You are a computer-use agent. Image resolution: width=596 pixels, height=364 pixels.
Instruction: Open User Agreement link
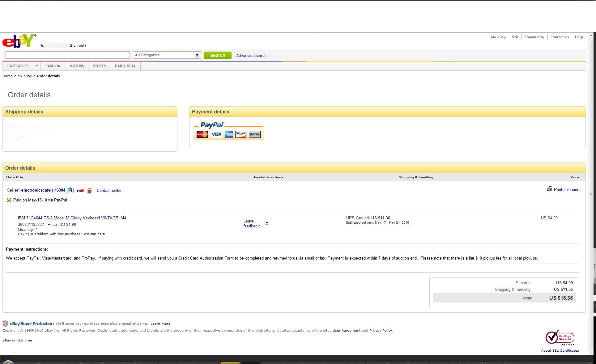(x=347, y=330)
